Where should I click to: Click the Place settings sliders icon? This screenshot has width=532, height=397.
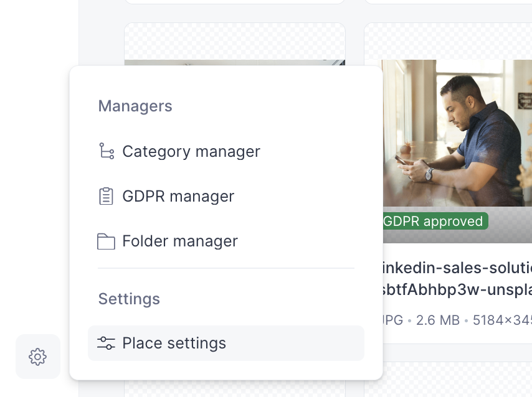pos(106,343)
